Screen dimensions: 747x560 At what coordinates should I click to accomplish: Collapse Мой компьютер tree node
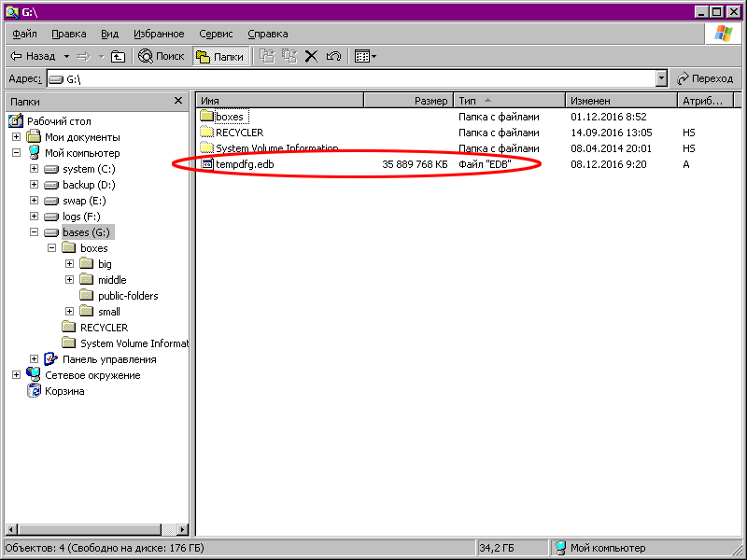[16, 153]
